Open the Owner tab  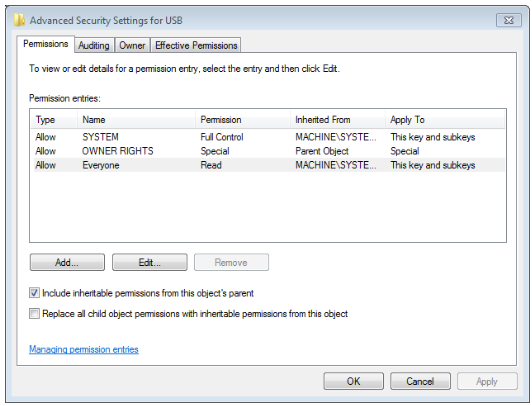(x=132, y=45)
